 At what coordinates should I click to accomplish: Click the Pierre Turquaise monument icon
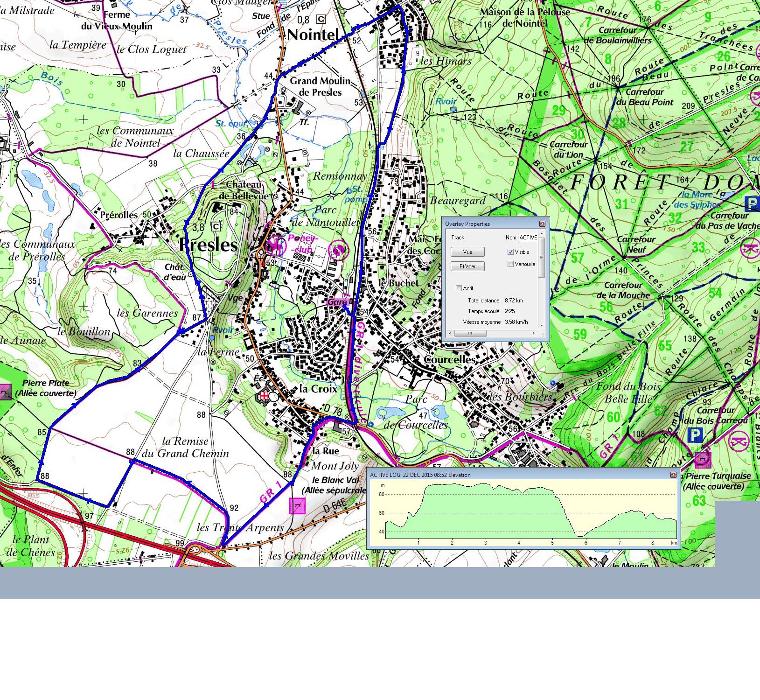tap(702, 460)
